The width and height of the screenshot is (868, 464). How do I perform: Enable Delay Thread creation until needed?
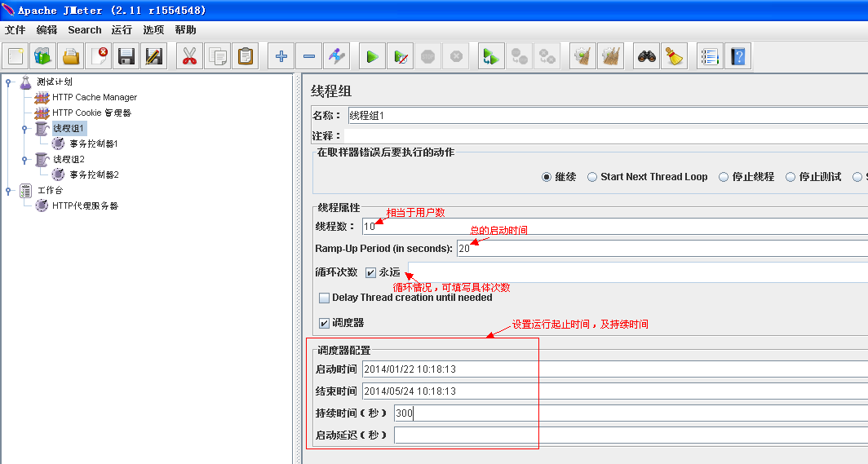pos(325,298)
